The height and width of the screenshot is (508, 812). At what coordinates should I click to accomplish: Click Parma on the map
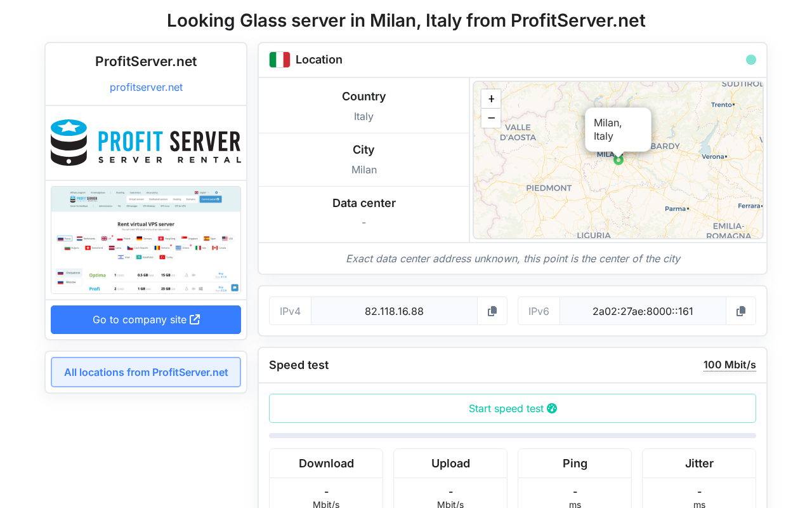pyautogui.click(x=676, y=208)
